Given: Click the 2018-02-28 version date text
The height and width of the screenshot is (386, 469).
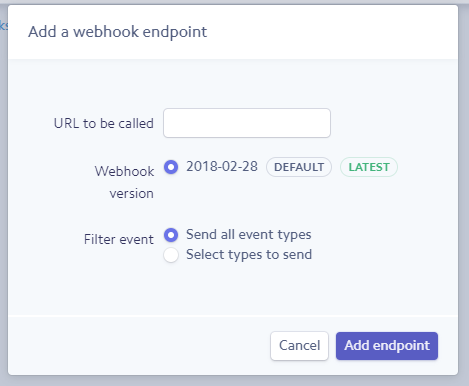Looking at the screenshot, I should click(x=222, y=166).
